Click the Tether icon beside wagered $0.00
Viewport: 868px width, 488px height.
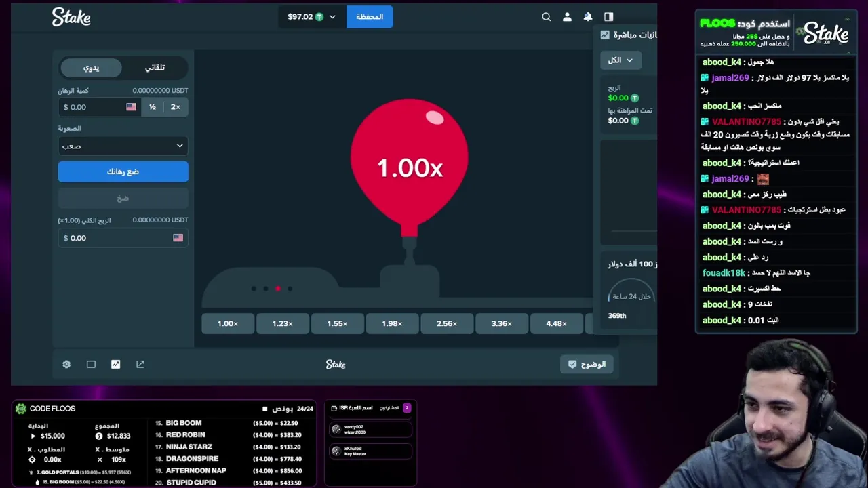[x=635, y=121]
